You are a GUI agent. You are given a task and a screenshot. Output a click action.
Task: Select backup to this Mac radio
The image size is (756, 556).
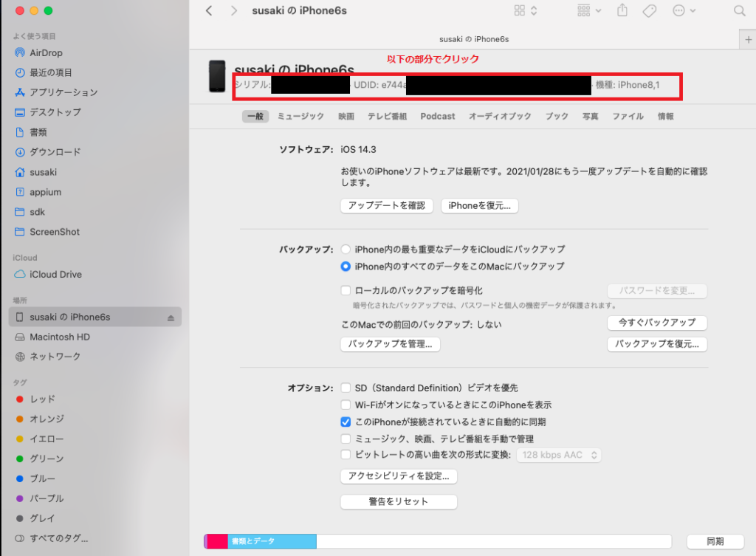coord(346,266)
